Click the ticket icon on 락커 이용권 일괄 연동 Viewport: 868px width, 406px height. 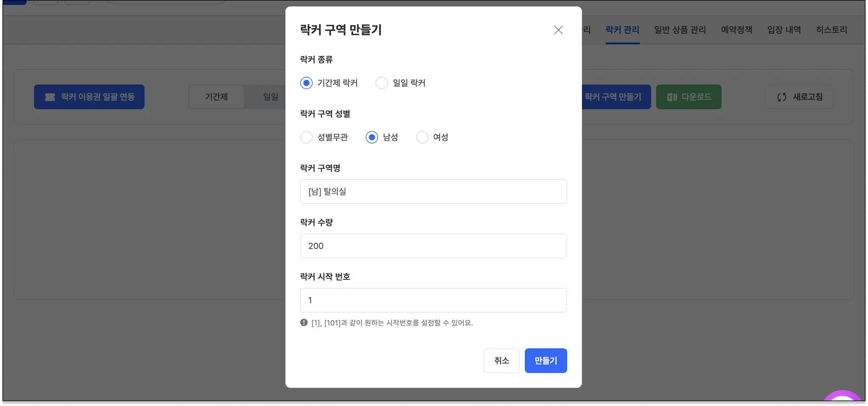[50, 97]
